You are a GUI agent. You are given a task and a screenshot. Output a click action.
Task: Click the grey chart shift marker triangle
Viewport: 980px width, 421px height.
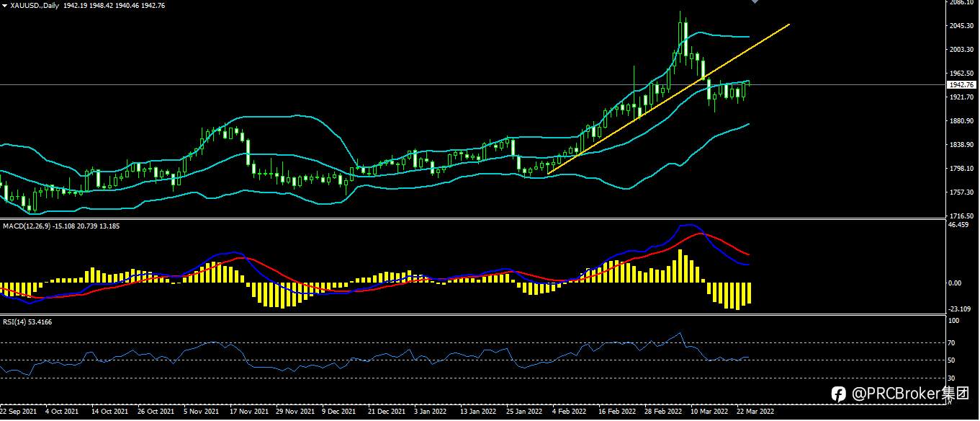pyautogui.click(x=755, y=2)
